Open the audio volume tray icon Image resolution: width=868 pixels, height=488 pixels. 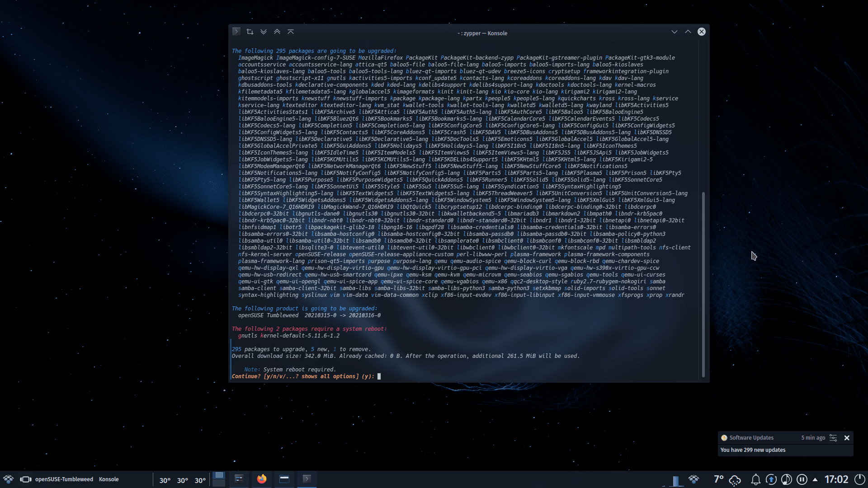[787, 480]
